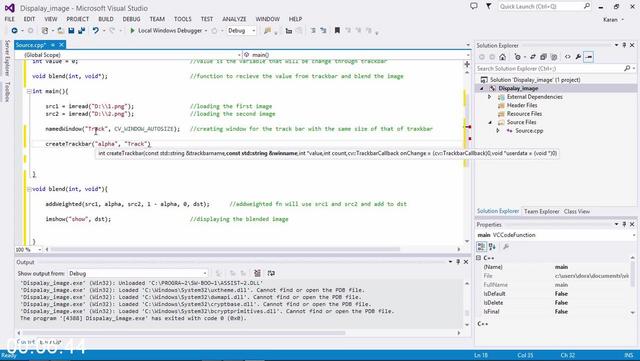
Task: Collapse the void blend function block
Action: click(29, 189)
